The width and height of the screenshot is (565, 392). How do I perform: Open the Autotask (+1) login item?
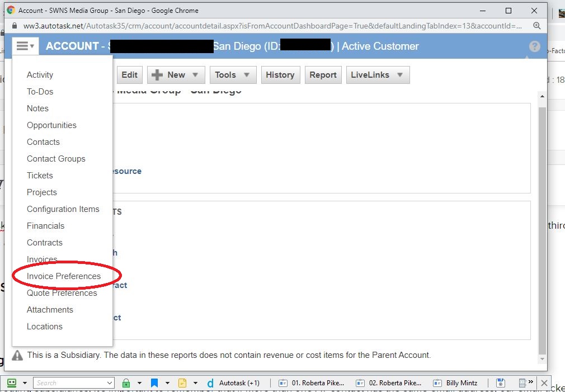233,382
